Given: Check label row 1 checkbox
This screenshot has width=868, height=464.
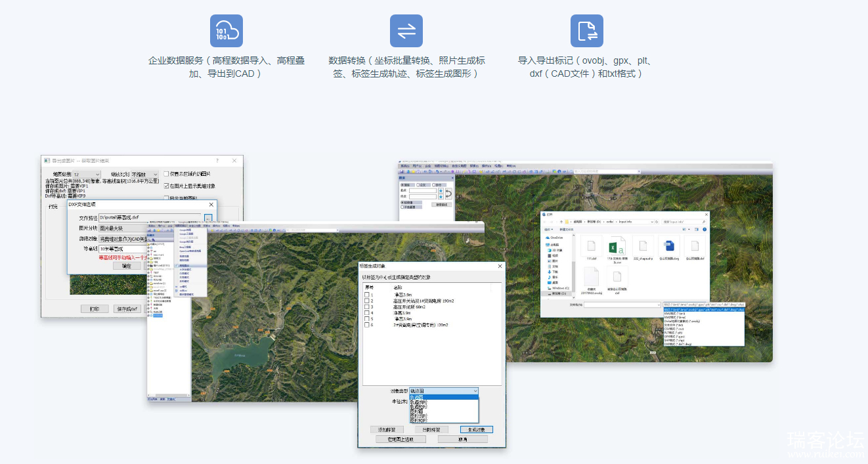Looking at the screenshot, I should (x=367, y=295).
